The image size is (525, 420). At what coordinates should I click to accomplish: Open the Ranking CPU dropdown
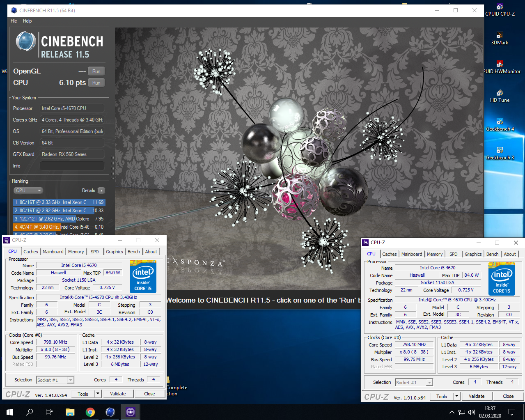[x=28, y=190]
